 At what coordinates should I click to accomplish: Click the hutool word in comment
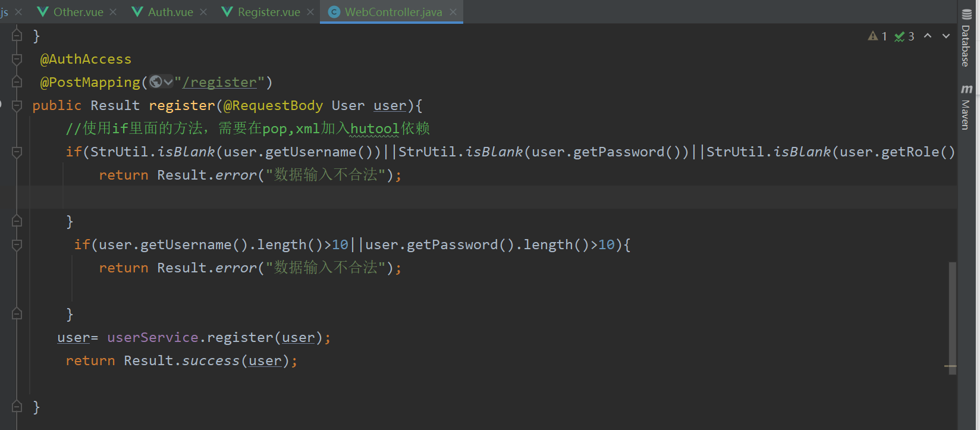pos(375,128)
